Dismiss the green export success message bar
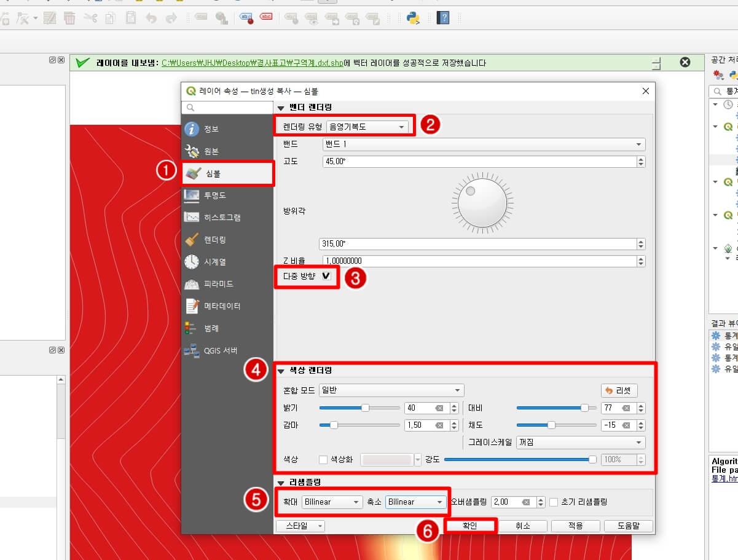This screenshot has width=738, height=560. coord(685,62)
